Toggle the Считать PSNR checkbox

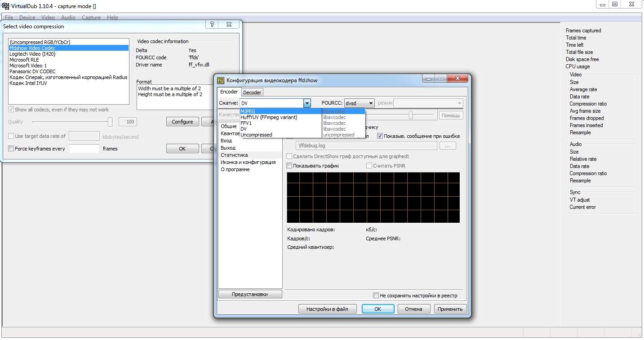tap(369, 166)
